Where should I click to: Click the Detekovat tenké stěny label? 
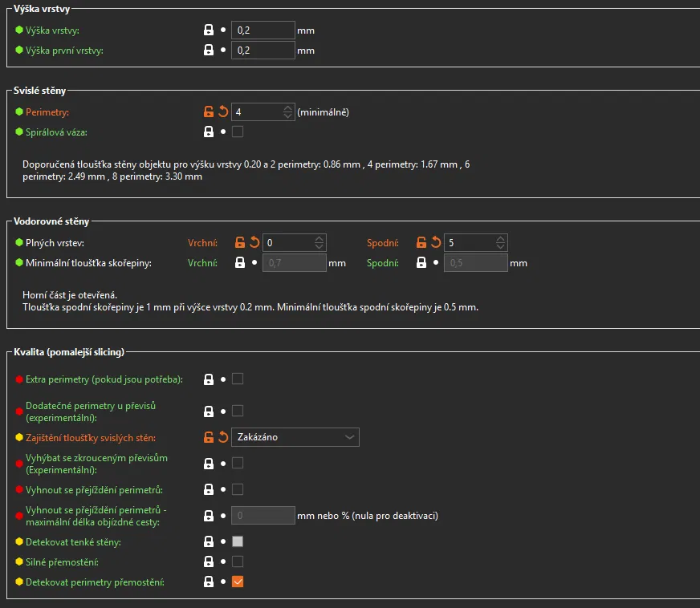[x=73, y=542]
